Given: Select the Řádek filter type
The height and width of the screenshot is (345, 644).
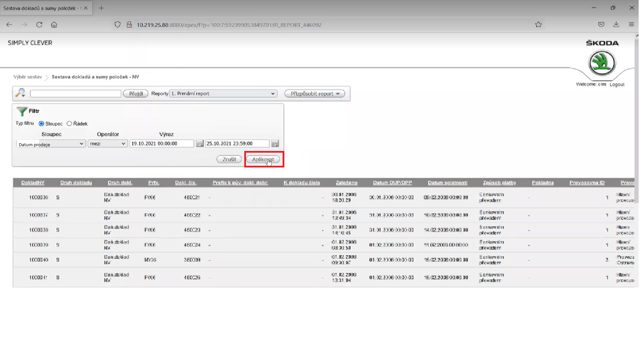Looking at the screenshot, I should [x=69, y=124].
